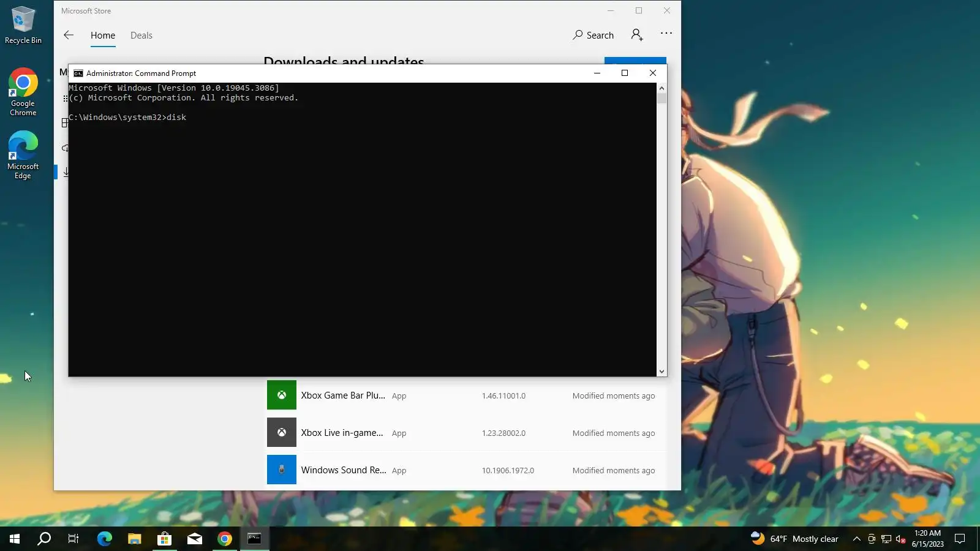Click the Xbox Live in-game gray app icon

tap(282, 432)
